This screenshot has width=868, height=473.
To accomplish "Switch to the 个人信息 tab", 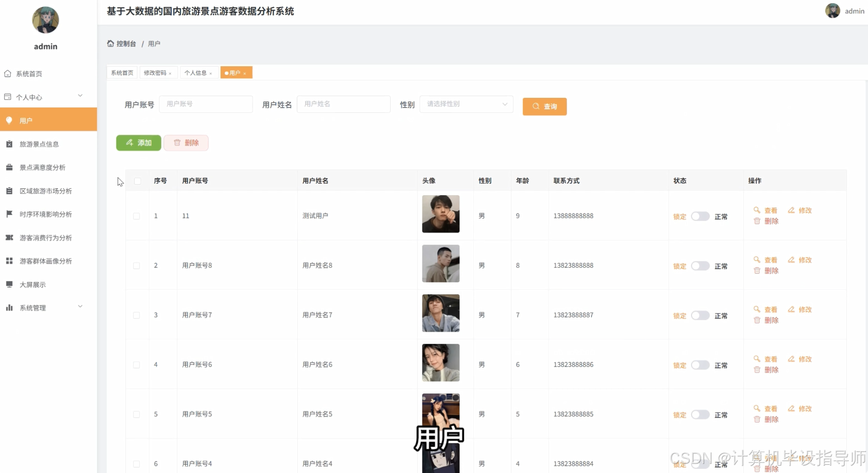I will pos(196,73).
